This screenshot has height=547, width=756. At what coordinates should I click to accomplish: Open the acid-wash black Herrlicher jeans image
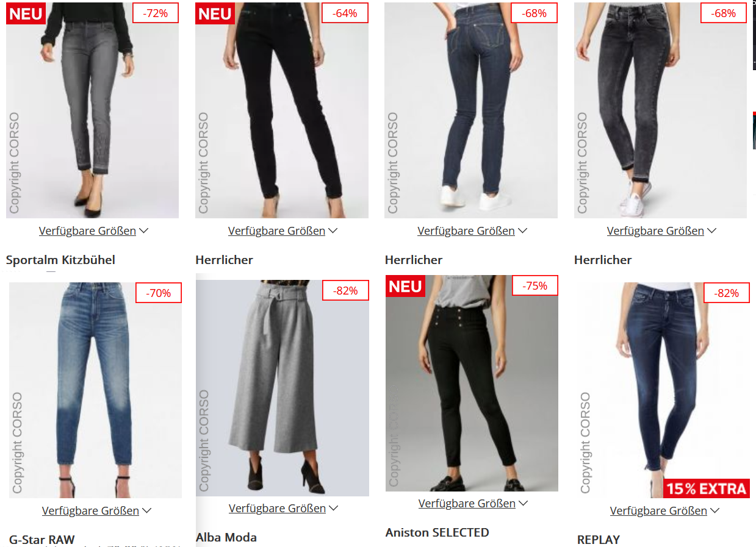pos(660,110)
